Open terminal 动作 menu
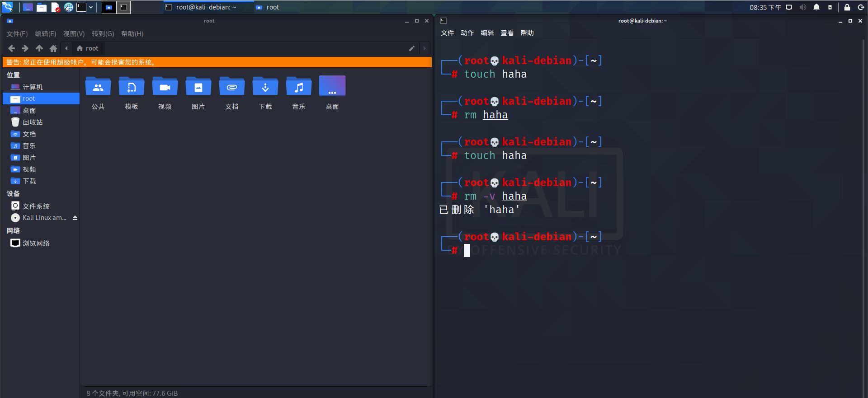 (x=467, y=33)
